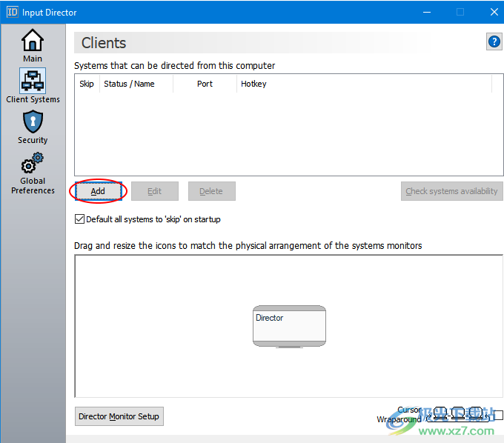Select the Director monitor icon in the layout area
The image size is (504, 443).
pyautogui.click(x=289, y=327)
